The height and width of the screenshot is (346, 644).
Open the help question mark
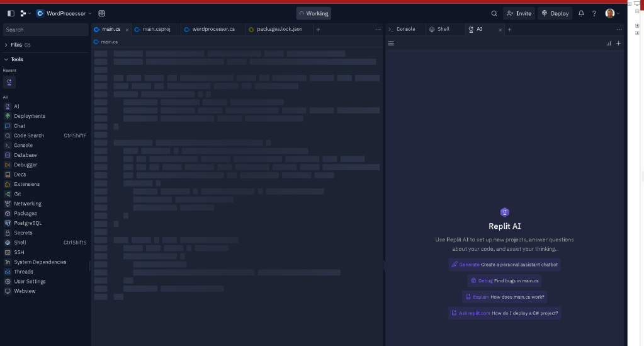pyautogui.click(x=594, y=14)
